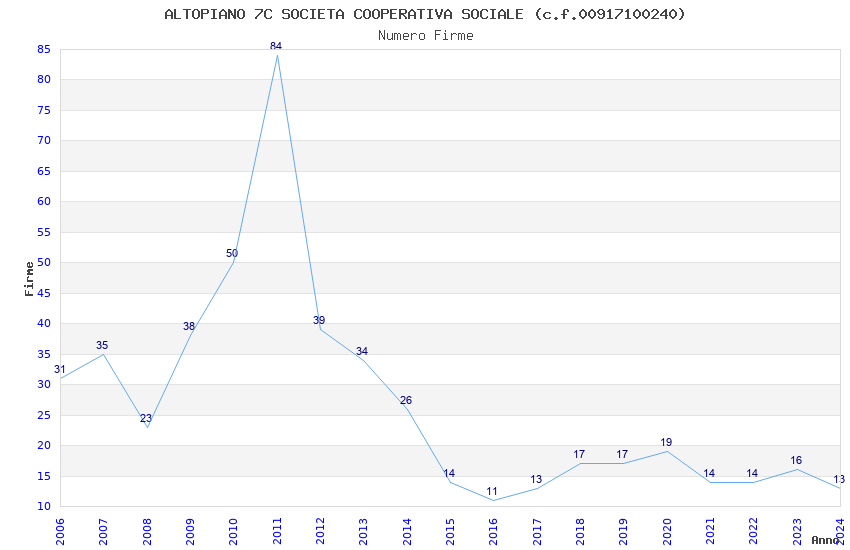Screen dimensions: 850x550
Task: Click the x-axis year label 2009
Action: [190, 532]
